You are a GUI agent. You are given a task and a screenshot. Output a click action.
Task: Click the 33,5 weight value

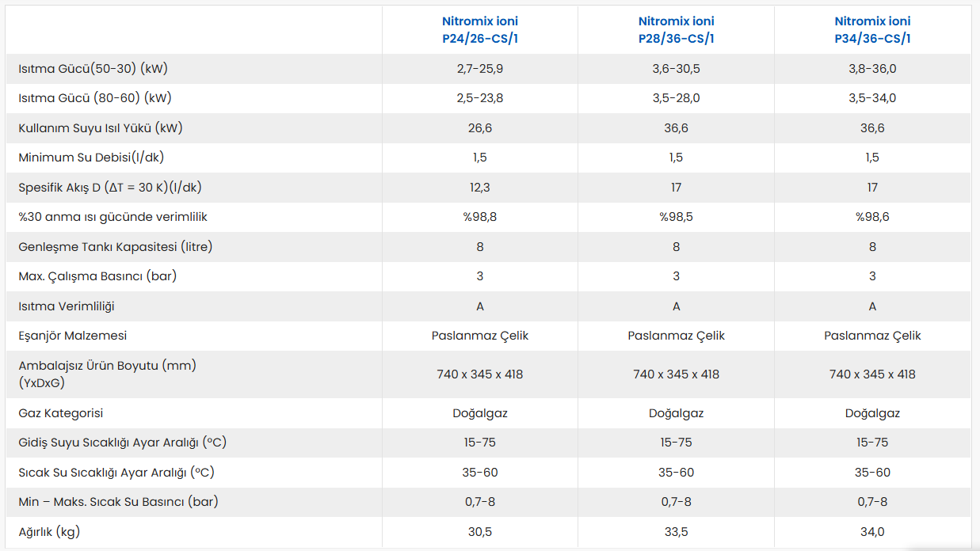click(x=677, y=532)
